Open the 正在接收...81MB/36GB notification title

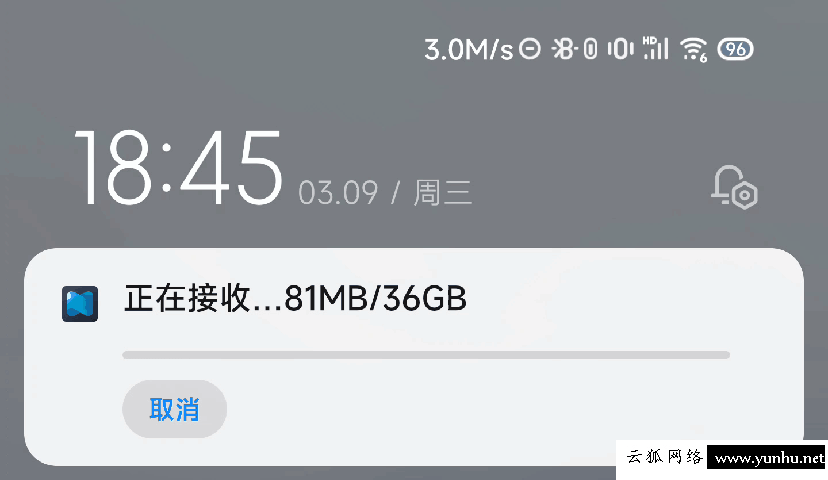[295, 298]
